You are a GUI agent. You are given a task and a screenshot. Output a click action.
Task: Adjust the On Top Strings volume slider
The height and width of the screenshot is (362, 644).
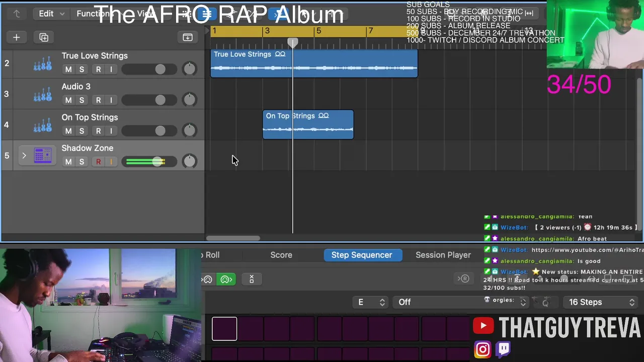(x=149, y=131)
